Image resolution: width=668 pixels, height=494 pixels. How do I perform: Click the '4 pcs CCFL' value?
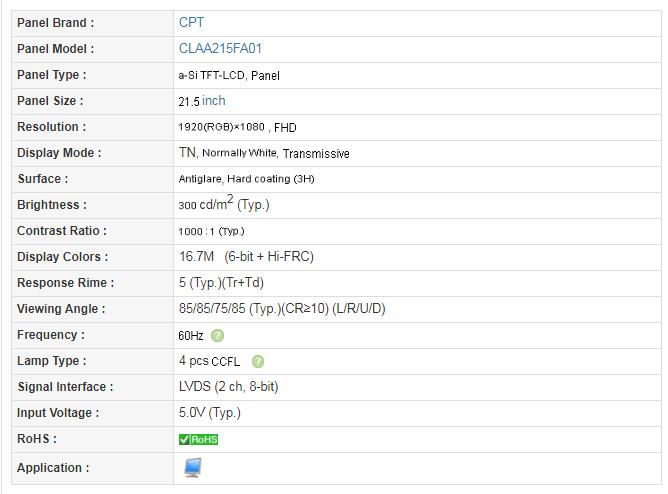210,361
